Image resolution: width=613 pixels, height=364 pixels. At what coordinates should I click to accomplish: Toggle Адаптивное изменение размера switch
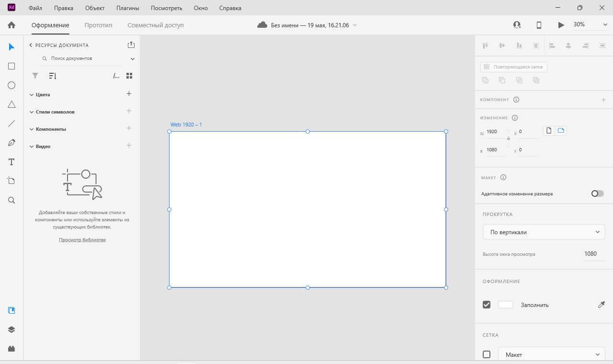(597, 193)
